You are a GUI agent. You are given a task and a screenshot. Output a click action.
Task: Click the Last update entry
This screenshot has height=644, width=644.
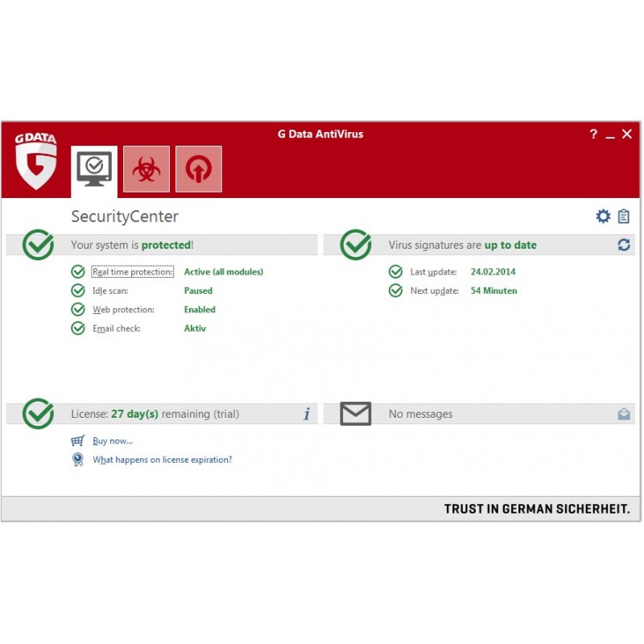[x=433, y=272]
